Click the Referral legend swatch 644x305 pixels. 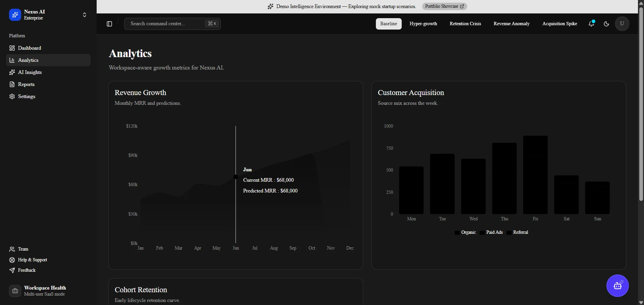click(x=509, y=232)
